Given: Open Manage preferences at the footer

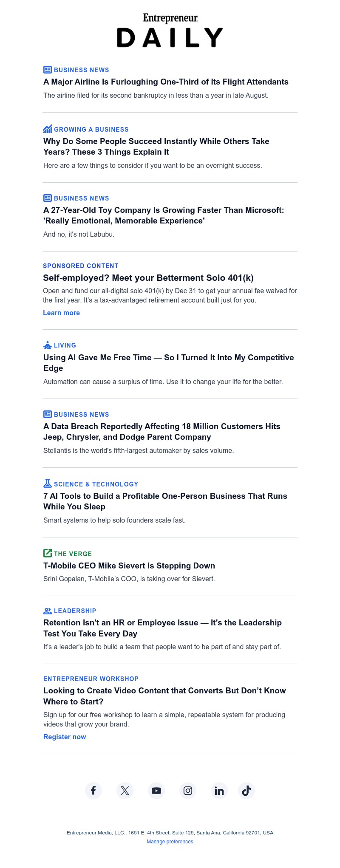Looking at the screenshot, I should click(170, 841).
